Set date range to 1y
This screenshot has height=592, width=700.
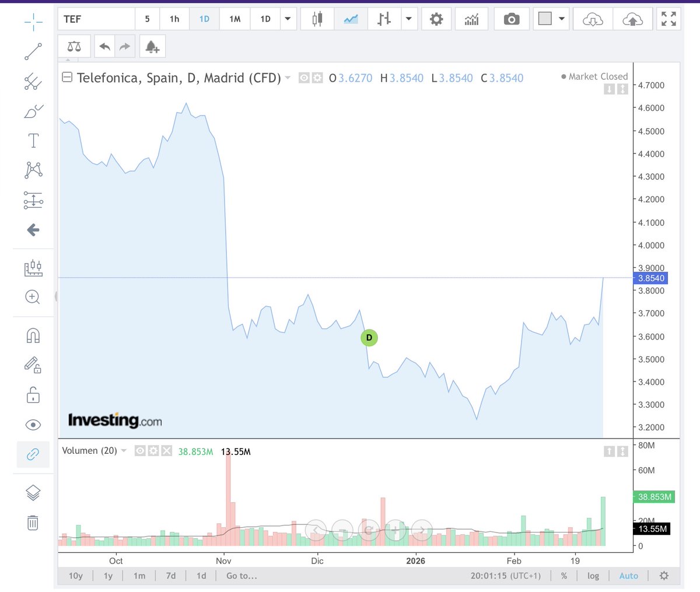tap(108, 576)
